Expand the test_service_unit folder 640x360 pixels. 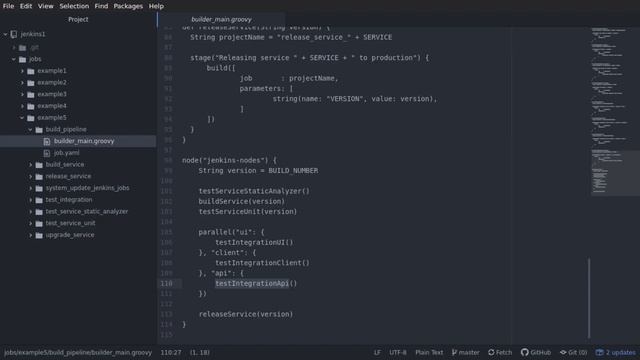coord(31,224)
